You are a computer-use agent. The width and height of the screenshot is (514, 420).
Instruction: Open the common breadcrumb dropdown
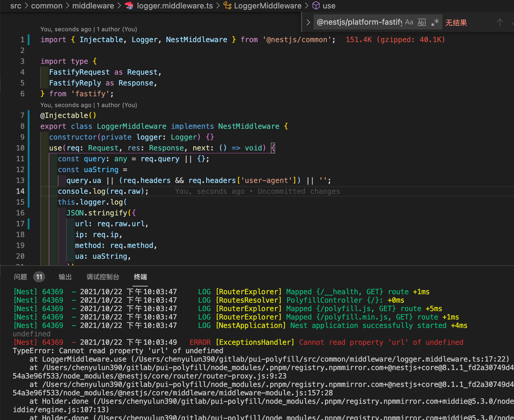pyautogui.click(x=47, y=6)
